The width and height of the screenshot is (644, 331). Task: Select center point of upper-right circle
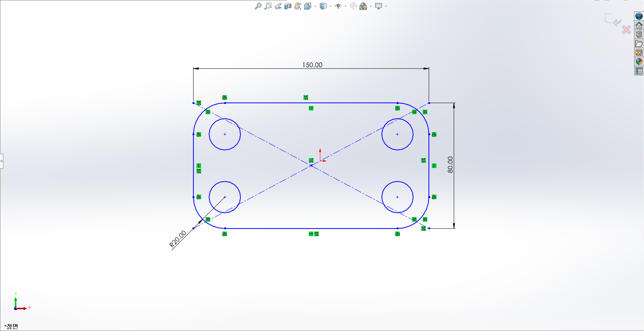(397, 134)
